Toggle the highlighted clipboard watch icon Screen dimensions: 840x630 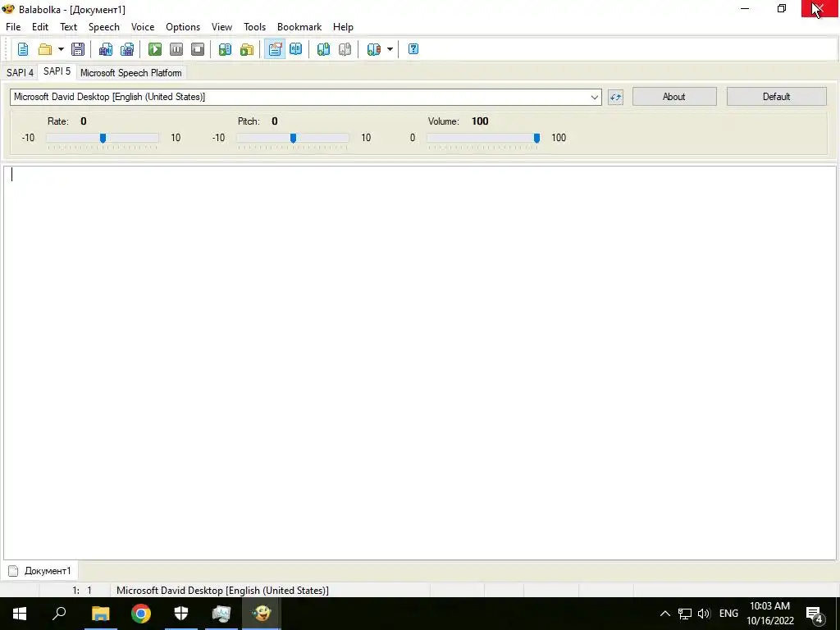[275, 49]
